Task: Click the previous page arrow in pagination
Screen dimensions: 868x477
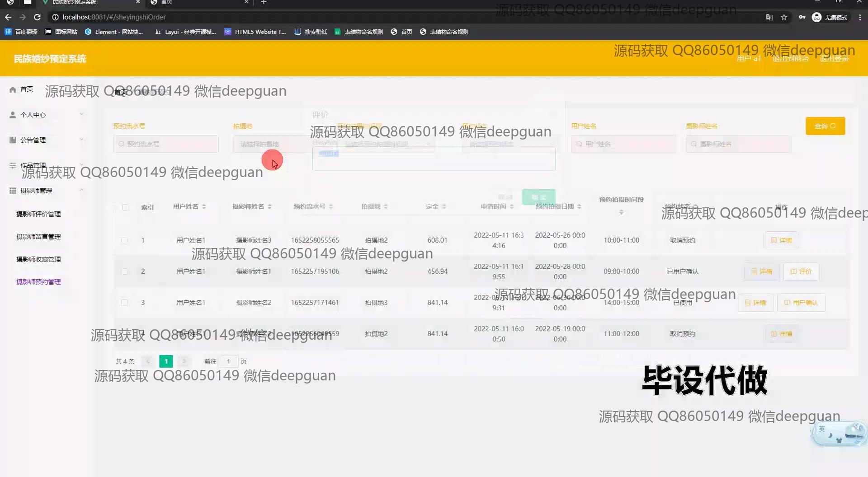Action: [148, 361]
